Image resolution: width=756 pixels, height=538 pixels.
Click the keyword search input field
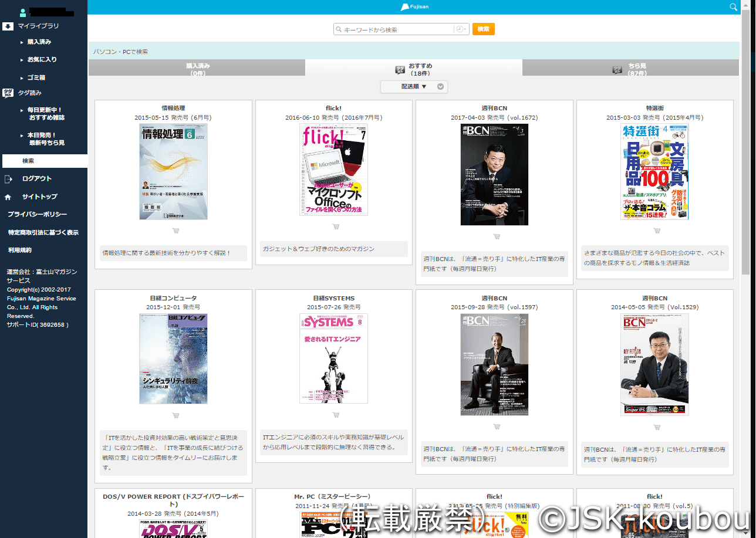tap(396, 29)
